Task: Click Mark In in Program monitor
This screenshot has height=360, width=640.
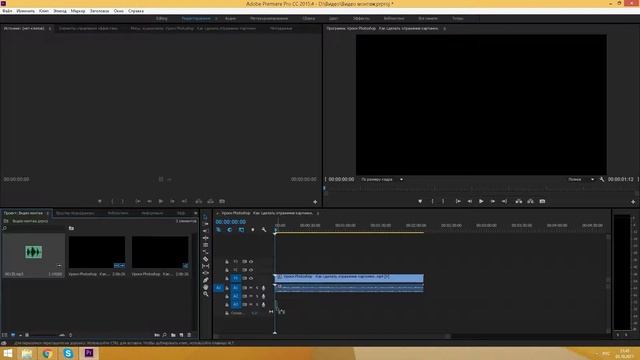Action: (433, 201)
